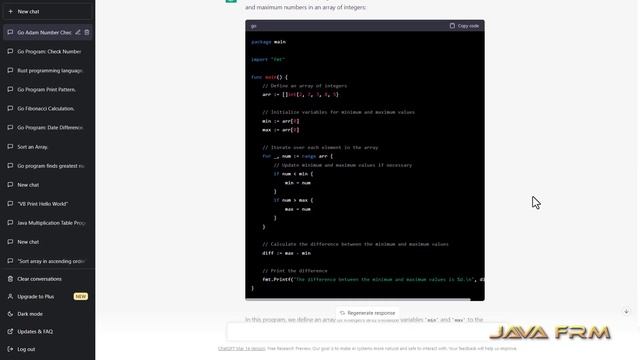Viewport: 640px width, 360px height.
Task: Toggle Dark mode
Action: 47,314
